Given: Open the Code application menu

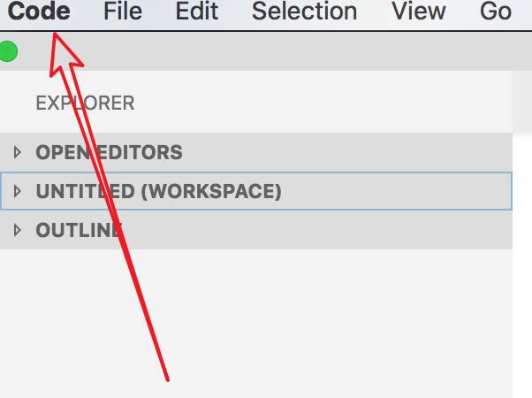Looking at the screenshot, I should pyautogui.click(x=38, y=11).
